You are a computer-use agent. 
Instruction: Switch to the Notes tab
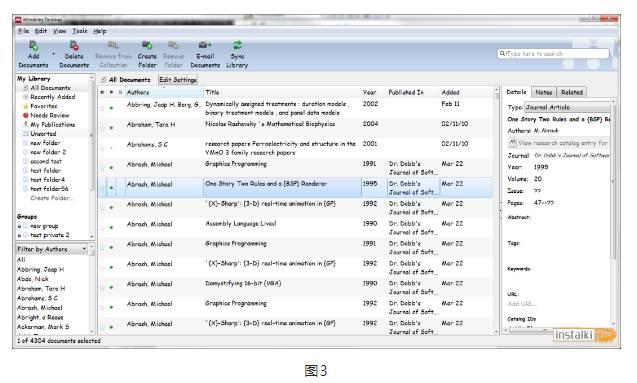(544, 92)
